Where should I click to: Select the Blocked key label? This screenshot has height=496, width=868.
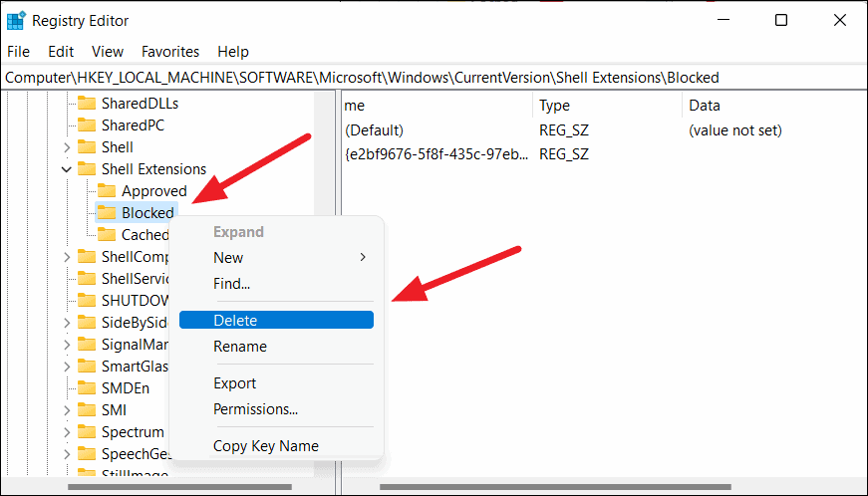(x=147, y=213)
